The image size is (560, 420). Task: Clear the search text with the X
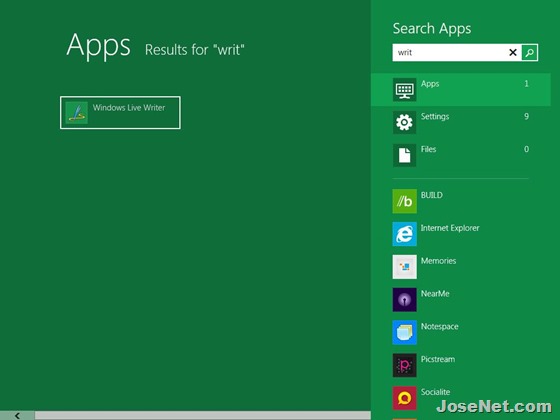point(513,52)
